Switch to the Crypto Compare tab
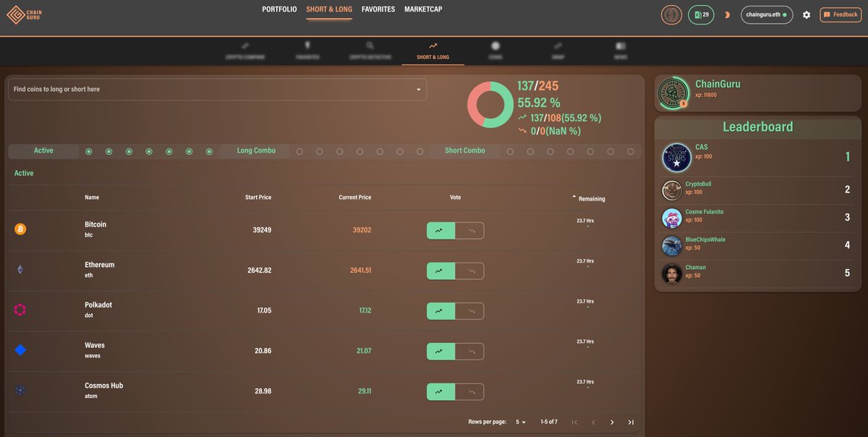This screenshot has width=868, height=437. point(245,51)
